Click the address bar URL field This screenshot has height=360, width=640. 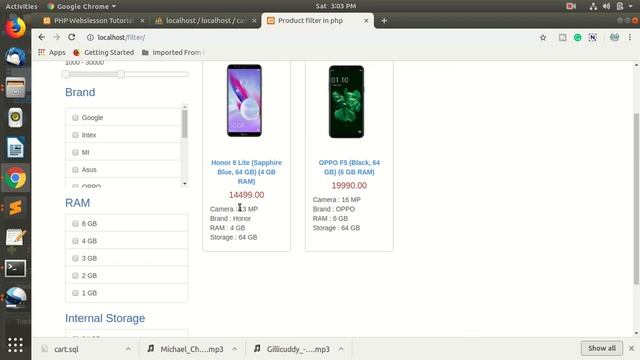(x=310, y=37)
